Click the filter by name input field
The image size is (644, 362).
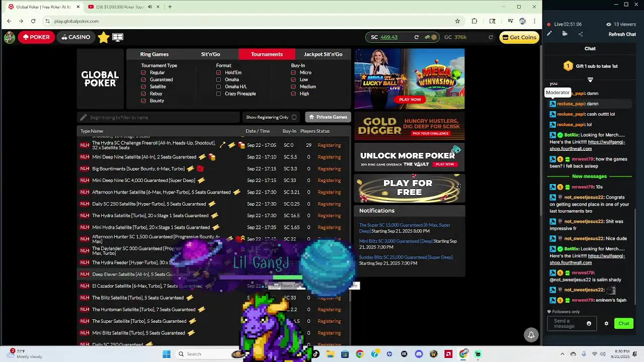coord(158,117)
